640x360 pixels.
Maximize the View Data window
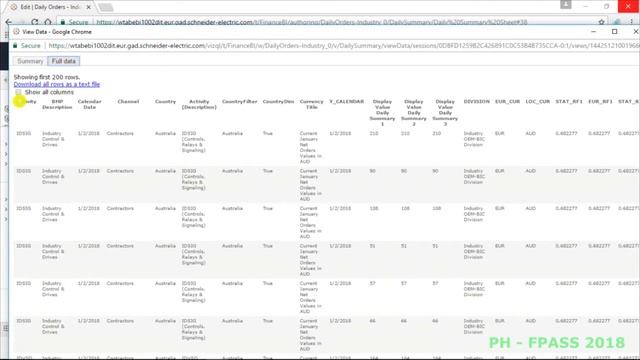point(615,31)
